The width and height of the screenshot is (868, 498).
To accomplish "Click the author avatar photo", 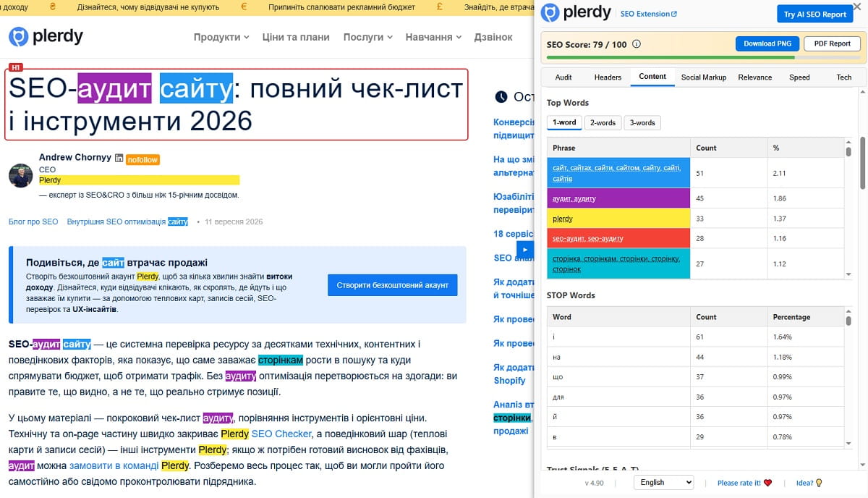I will pyautogui.click(x=20, y=175).
